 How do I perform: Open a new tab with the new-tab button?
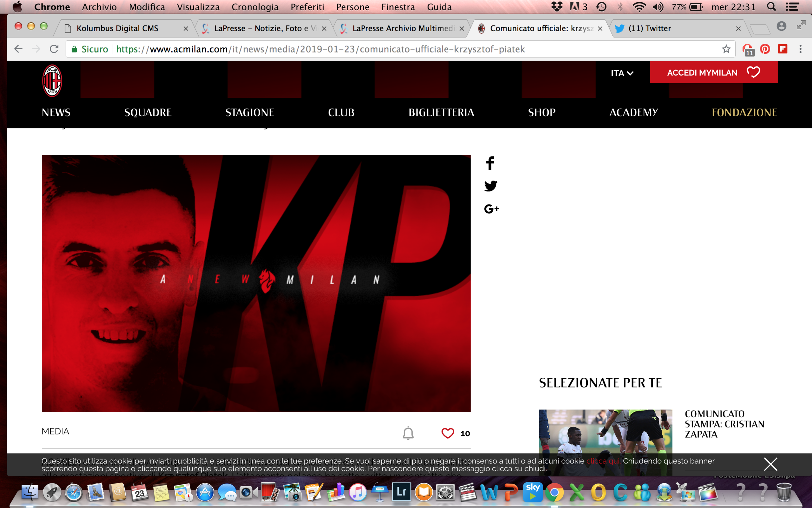[760, 29]
